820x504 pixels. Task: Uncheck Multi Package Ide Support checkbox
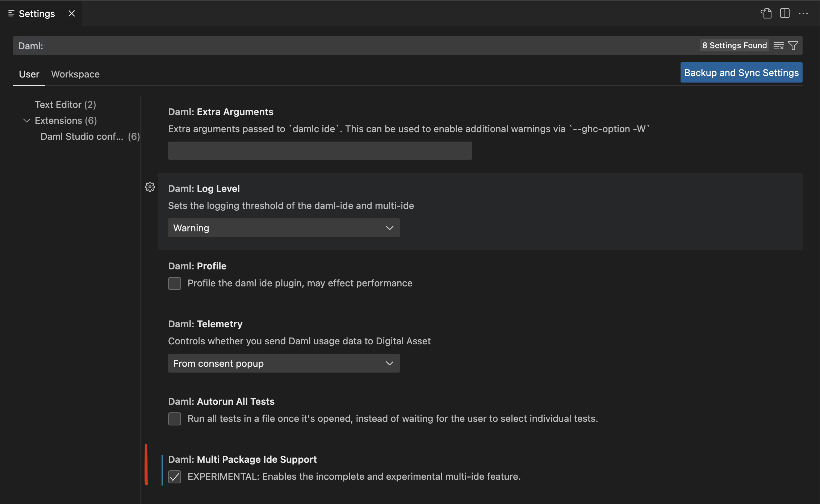[x=175, y=477]
